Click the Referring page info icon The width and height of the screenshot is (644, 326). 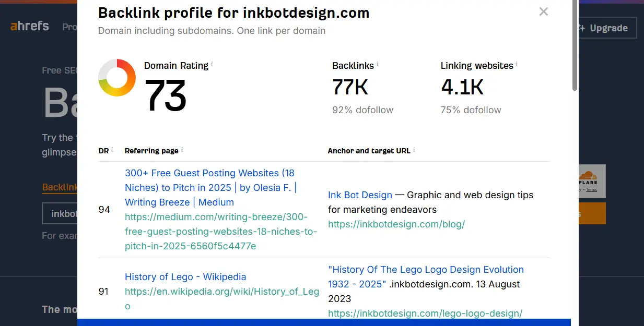(182, 150)
